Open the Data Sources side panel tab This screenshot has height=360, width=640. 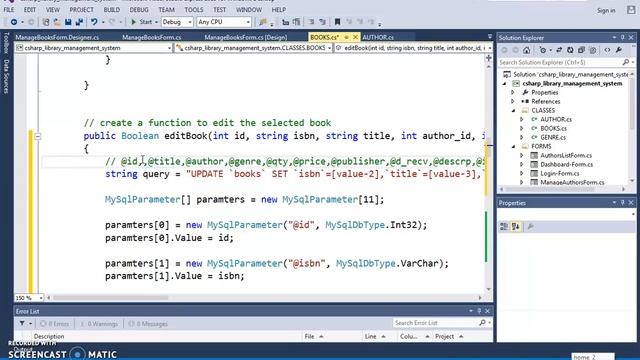point(6,76)
